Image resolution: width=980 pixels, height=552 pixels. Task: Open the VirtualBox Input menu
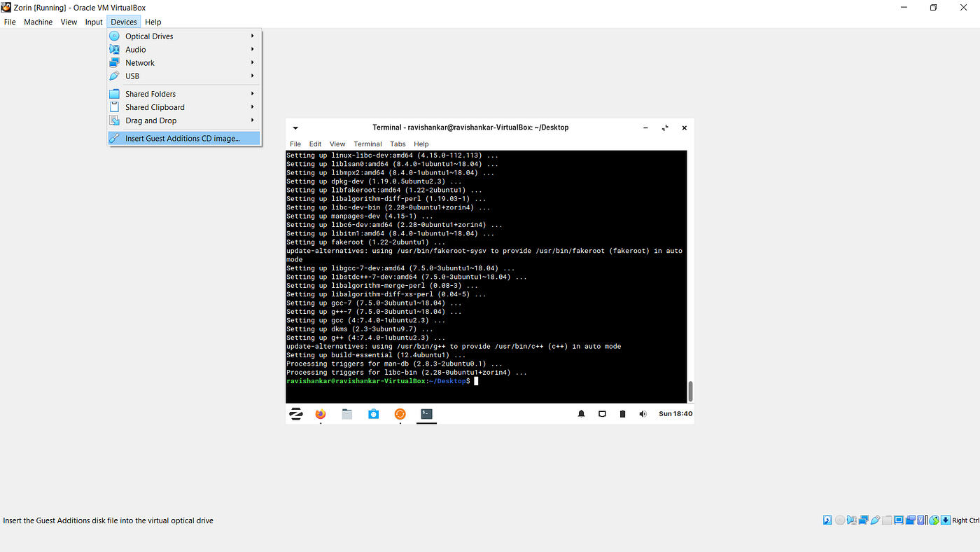click(x=94, y=22)
